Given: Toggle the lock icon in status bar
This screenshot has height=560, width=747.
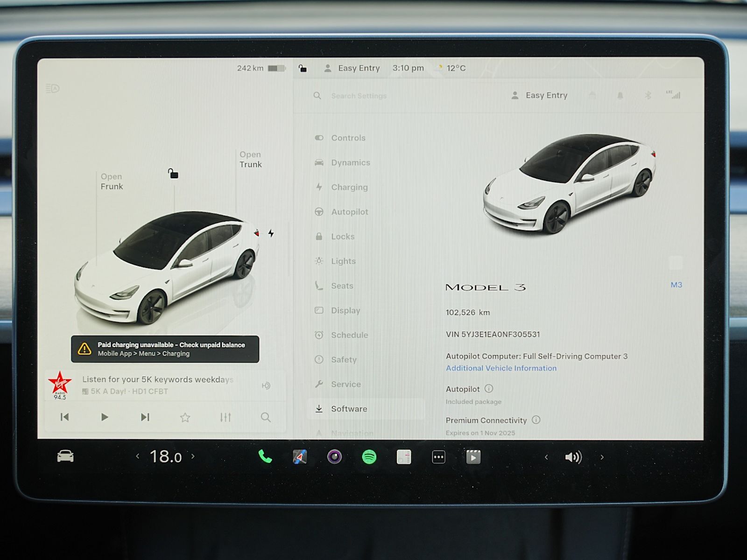Looking at the screenshot, I should point(303,69).
